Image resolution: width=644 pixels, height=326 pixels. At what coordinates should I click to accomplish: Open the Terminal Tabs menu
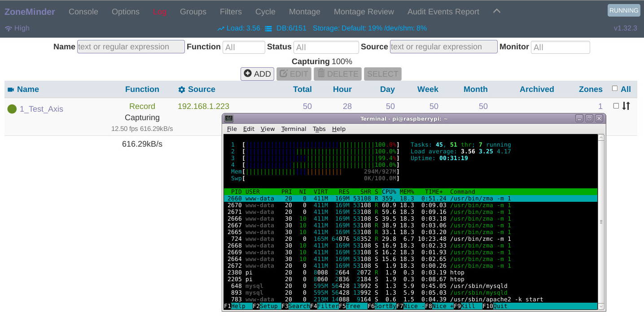tap(319, 129)
